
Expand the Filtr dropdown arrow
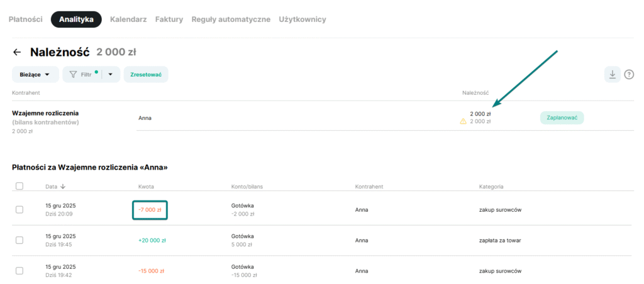click(x=110, y=74)
